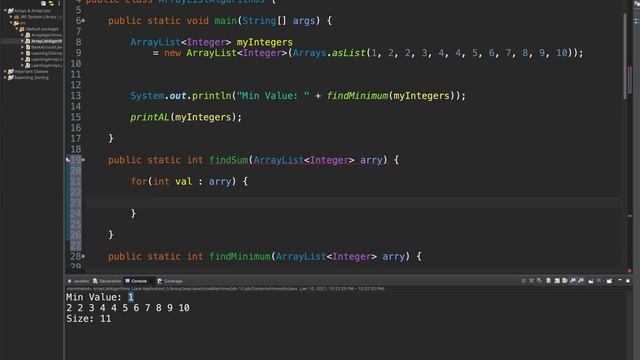This screenshot has height=360, width=640.
Task: Click the printAL call on line 15
Action: coord(149,118)
